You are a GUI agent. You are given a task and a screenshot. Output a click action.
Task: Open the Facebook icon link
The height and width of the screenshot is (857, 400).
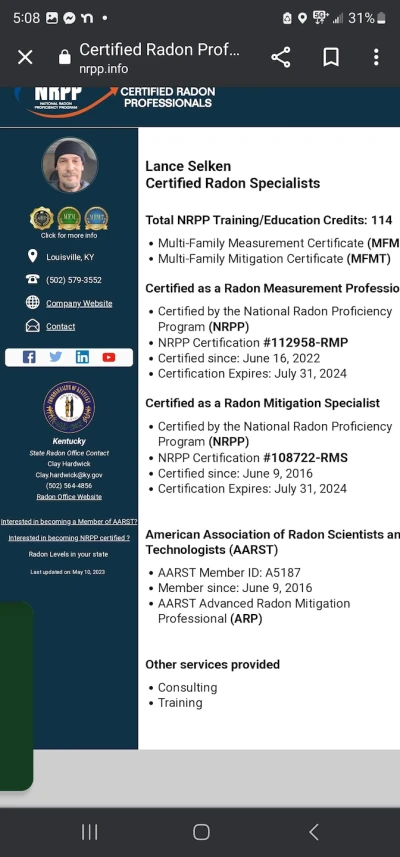(29, 357)
